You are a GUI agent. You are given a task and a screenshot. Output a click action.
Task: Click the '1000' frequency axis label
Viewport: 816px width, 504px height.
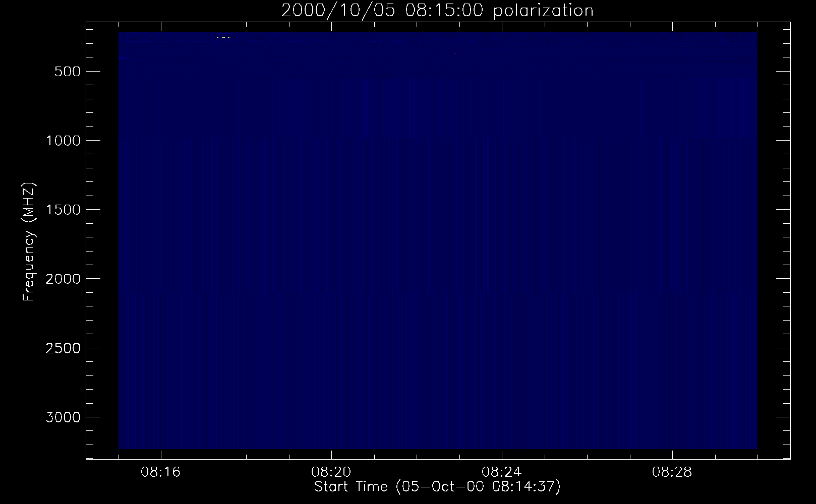pos(63,141)
